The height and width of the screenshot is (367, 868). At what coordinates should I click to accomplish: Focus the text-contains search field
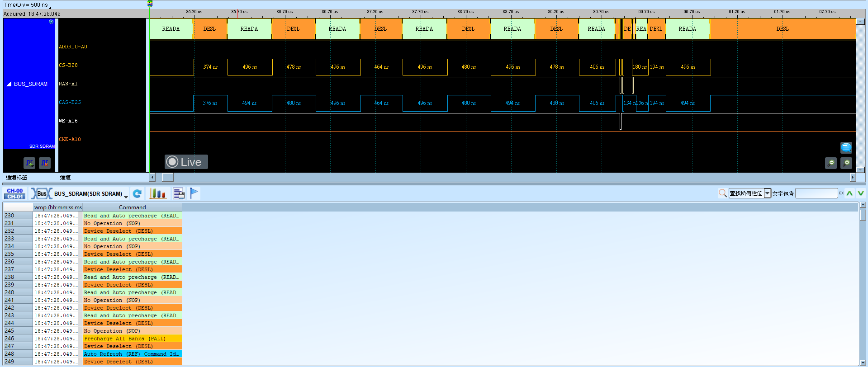pos(816,193)
